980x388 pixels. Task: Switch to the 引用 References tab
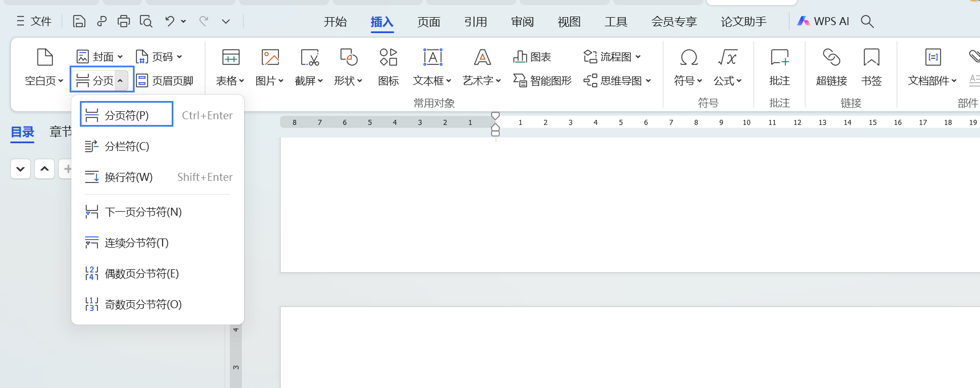476,22
